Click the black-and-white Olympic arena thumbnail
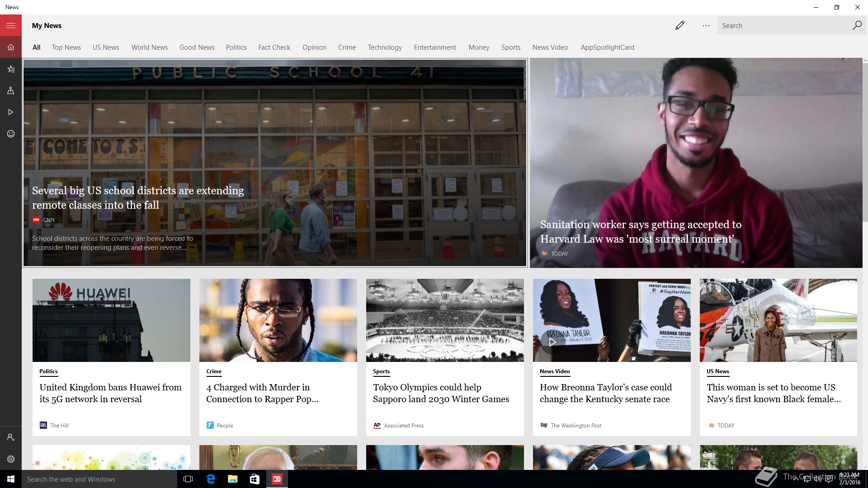Image resolution: width=868 pixels, height=488 pixels. (445, 320)
